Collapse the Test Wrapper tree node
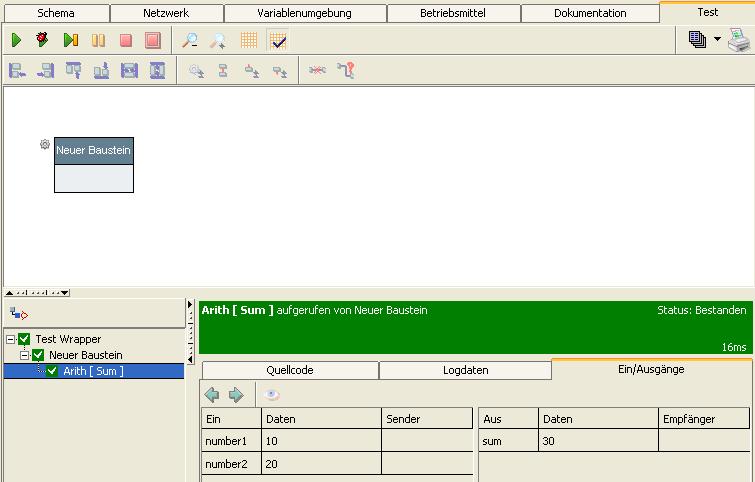 point(10,340)
